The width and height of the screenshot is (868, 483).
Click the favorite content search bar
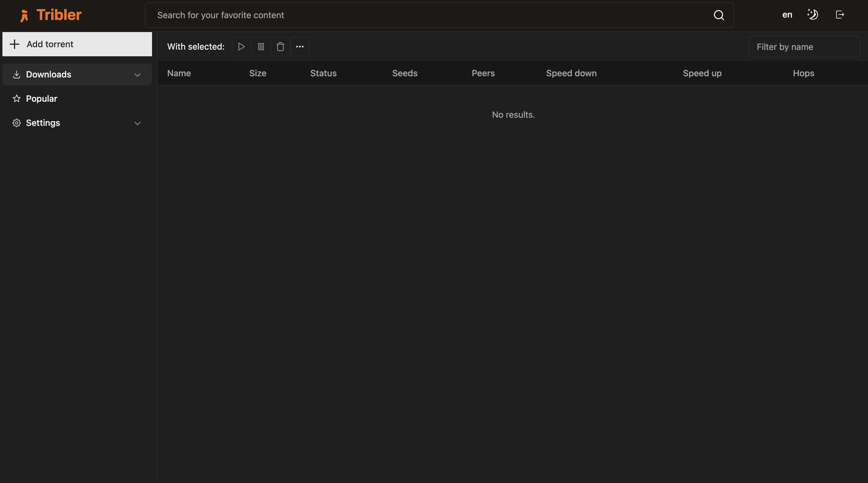pyautogui.click(x=407, y=15)
